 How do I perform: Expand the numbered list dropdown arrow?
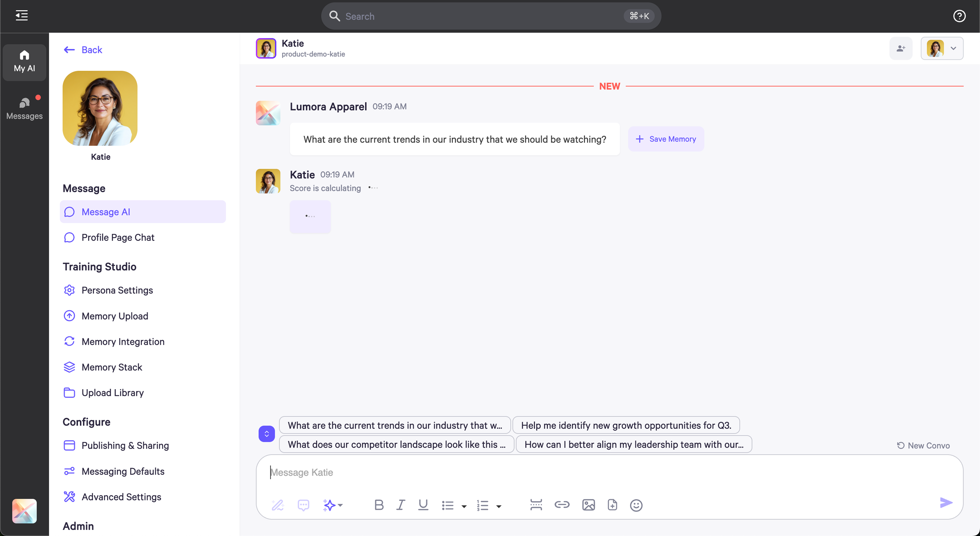(498, 506)
